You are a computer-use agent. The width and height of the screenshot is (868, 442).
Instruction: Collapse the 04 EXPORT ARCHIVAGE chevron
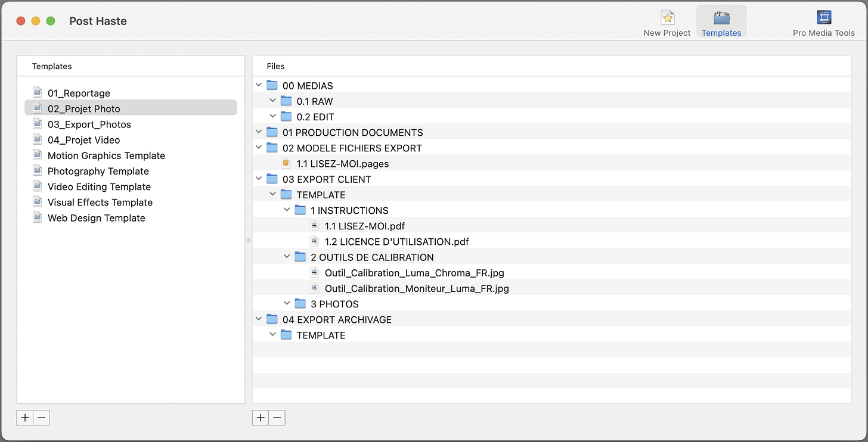point(259,319)
